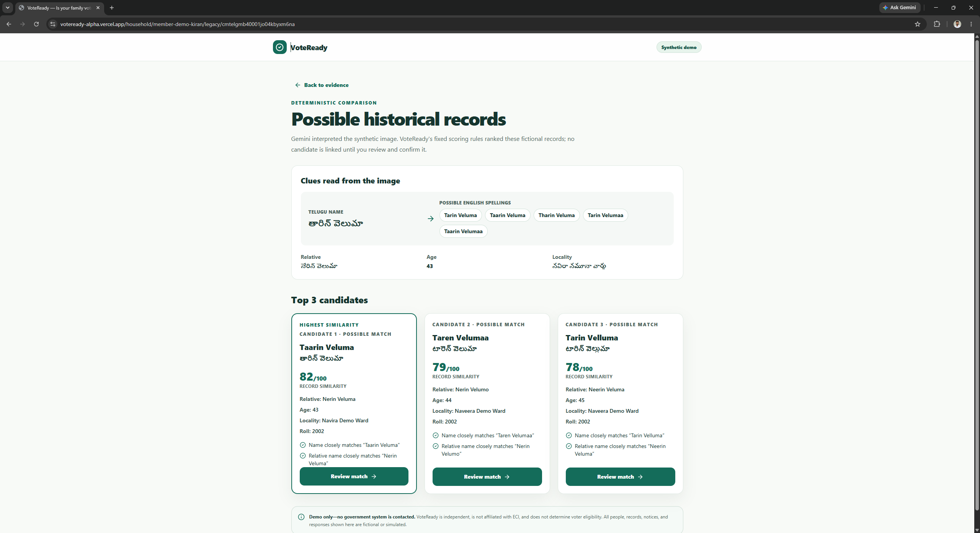The height and width of the screenshot is (533, 980).
Task: Click check icon beside "Relative name closely matches Nerin Velumo"
Action: point(436,446)
